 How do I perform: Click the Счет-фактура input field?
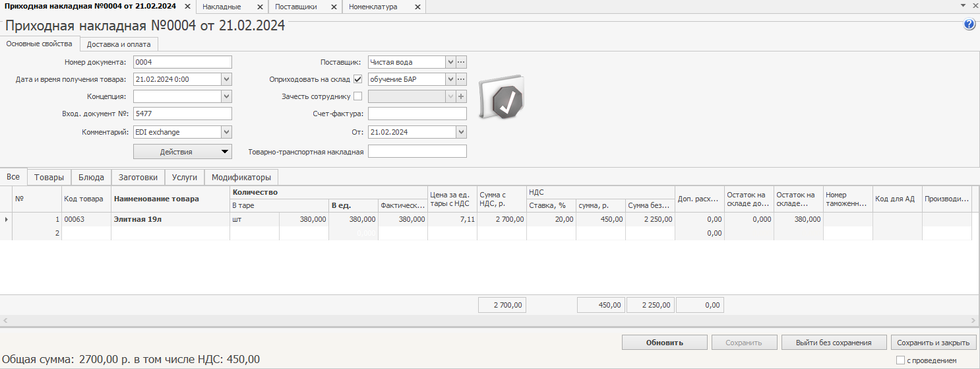pyautogui.click(x=417, y=114)
